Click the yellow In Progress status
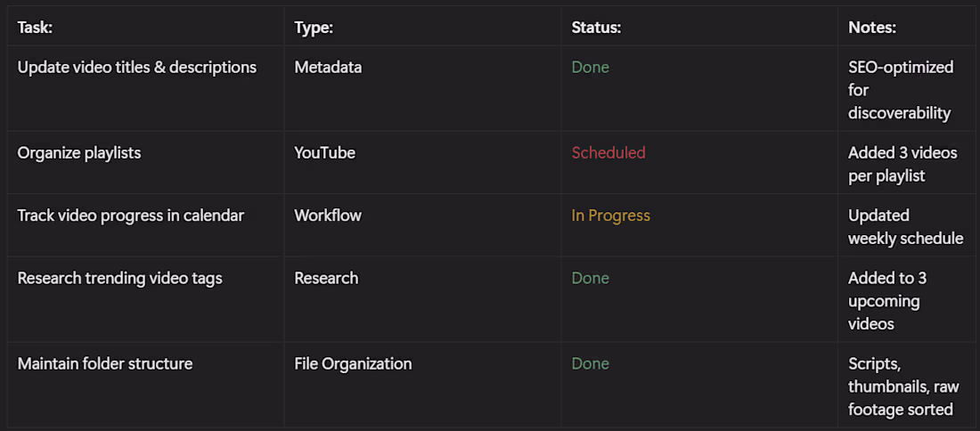Image resolution: width=980 pixels, height=431 pixels. pyautogui.click(x=611, y=215)
